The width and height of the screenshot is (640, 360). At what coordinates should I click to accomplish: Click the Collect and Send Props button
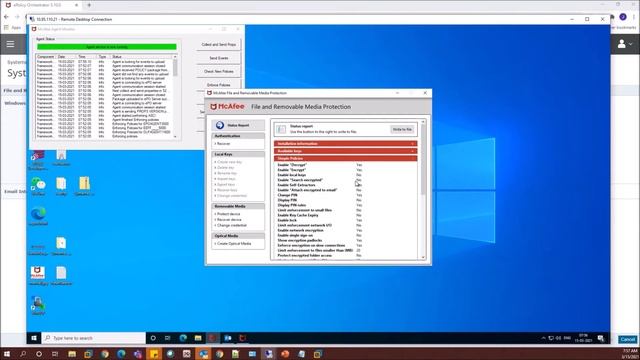pos(219,44)
